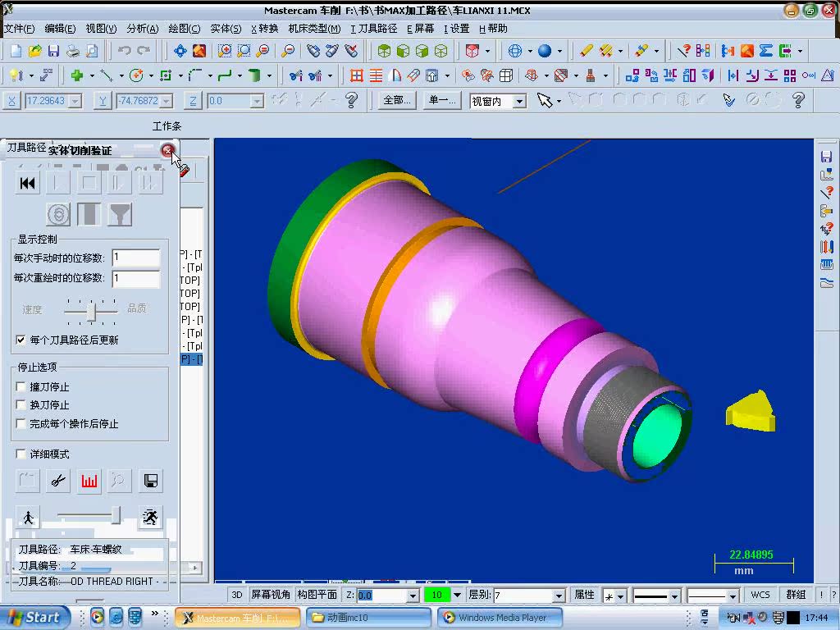This screenshot has width=840, height=630.
Task: Click the green plus create point icon
Action: [x=77, y=75]
